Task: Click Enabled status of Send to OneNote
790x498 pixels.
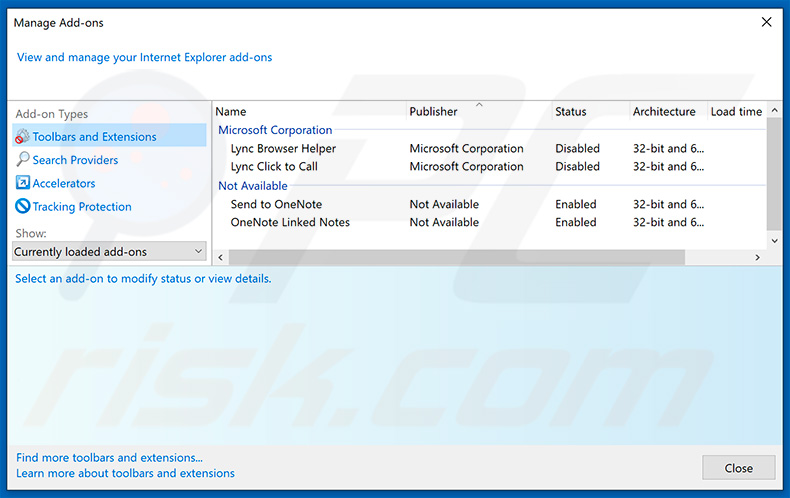Action: [x=576, y=204]
